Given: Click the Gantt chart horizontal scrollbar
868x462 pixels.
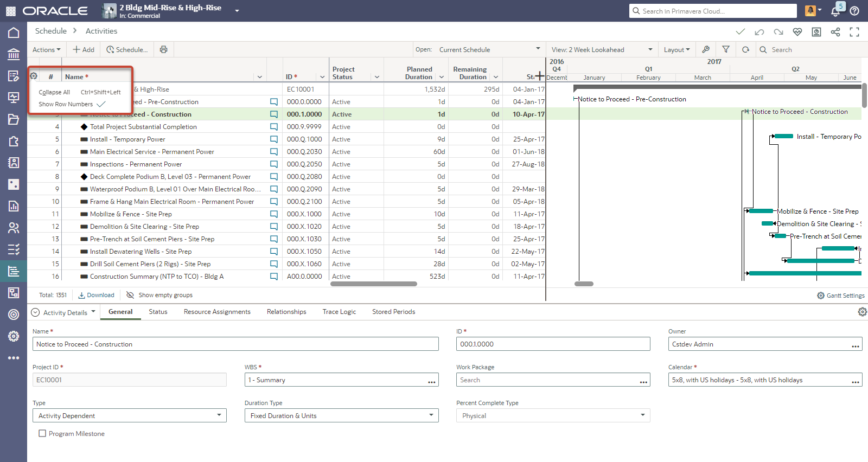Looking at the screenshot, I should point(584,284).
